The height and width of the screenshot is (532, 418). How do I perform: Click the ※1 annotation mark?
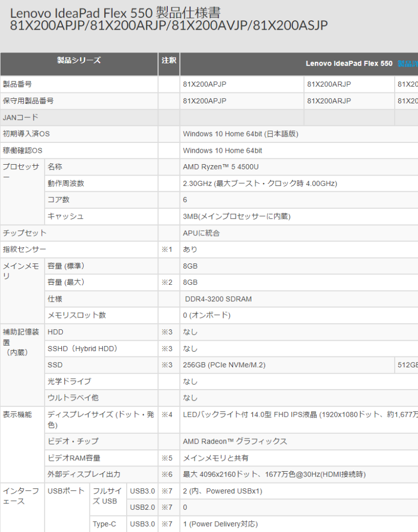(x=167, y=249)
